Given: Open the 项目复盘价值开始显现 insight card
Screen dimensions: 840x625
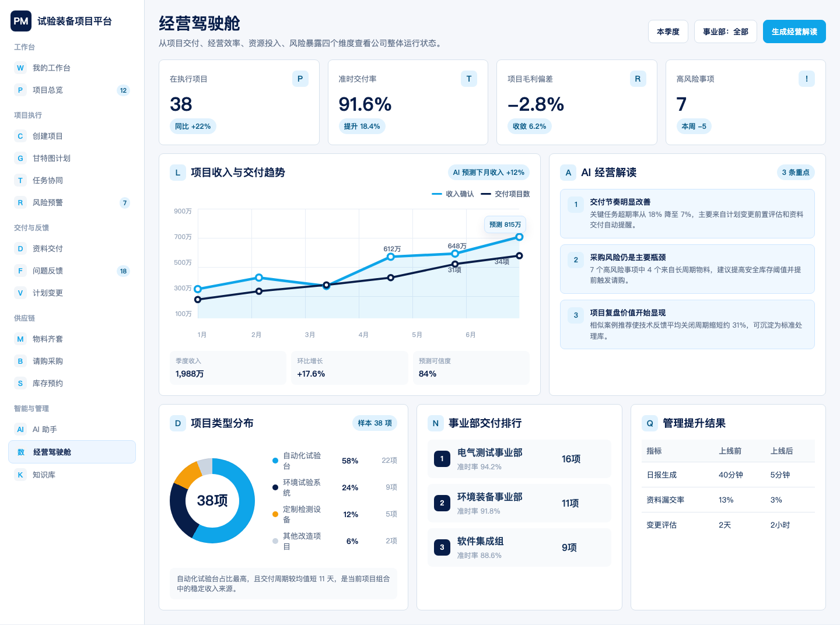Looking at the screenshot, I should point(687,324).
